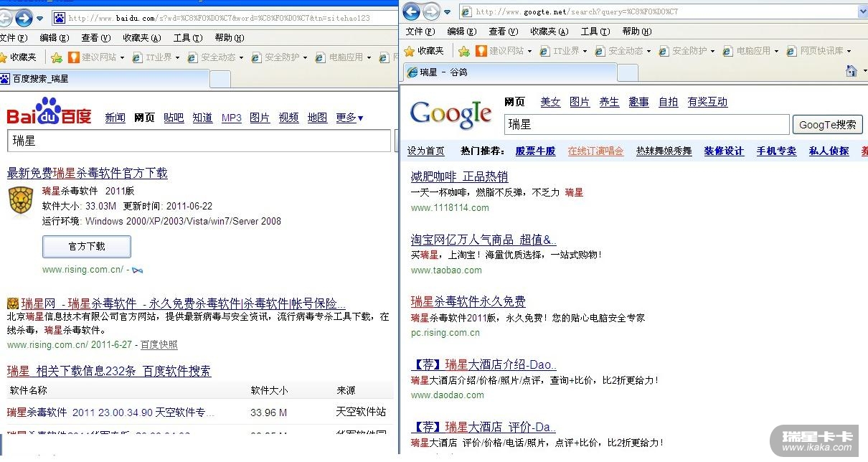Click the lion Rising software icon
This screenshot has width=868, height=462.
21,200
